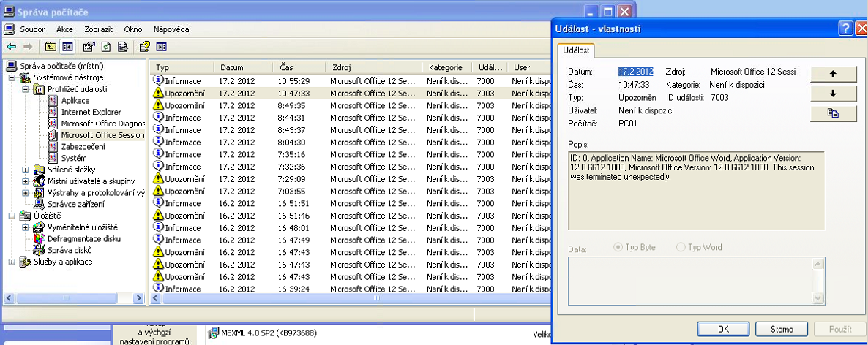The height and width of the screenshot is (345, 868).
Task: Click the next event down-arrow button
Action: tap(833, 94)
